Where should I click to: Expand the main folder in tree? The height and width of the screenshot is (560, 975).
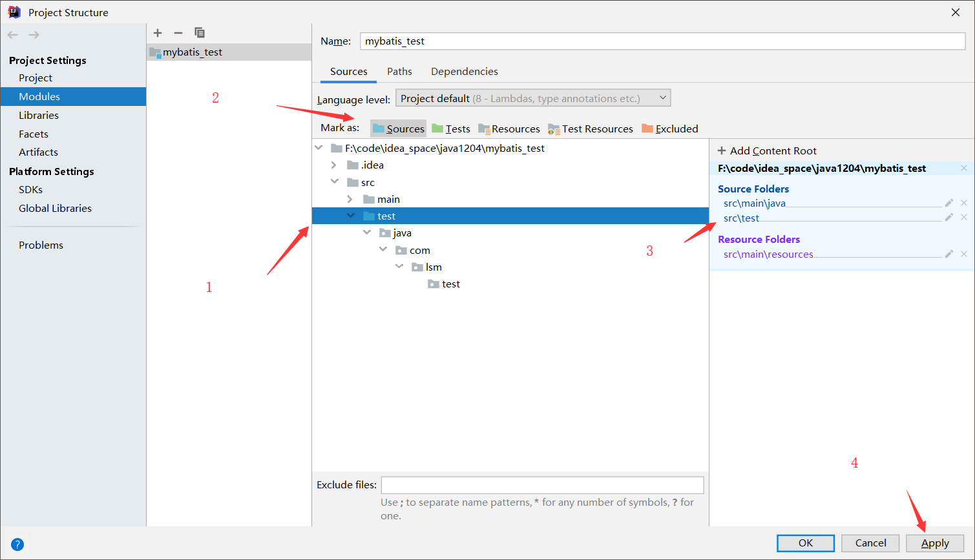click(x=350, y=199)
